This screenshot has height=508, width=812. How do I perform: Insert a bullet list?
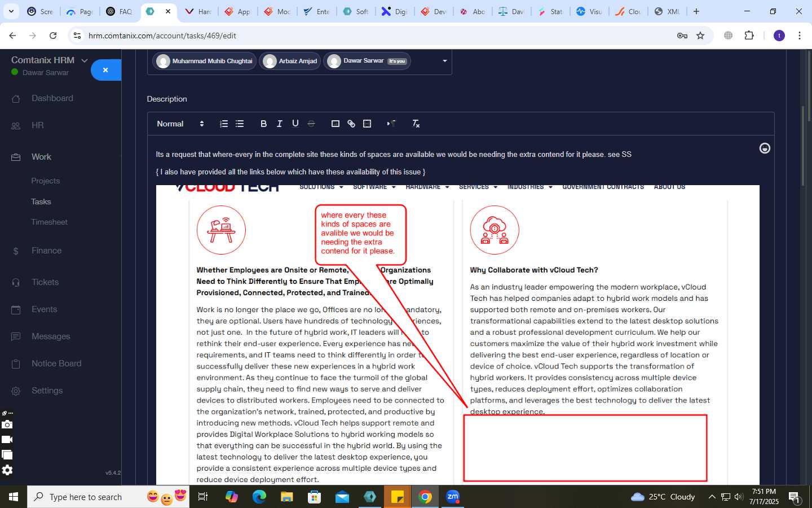point(240,124)
